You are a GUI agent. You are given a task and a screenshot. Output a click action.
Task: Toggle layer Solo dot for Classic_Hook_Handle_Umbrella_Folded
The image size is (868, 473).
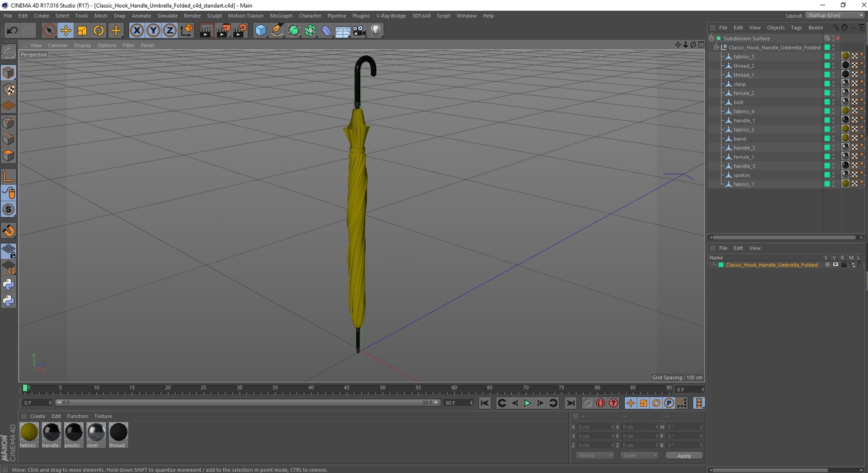827,265
